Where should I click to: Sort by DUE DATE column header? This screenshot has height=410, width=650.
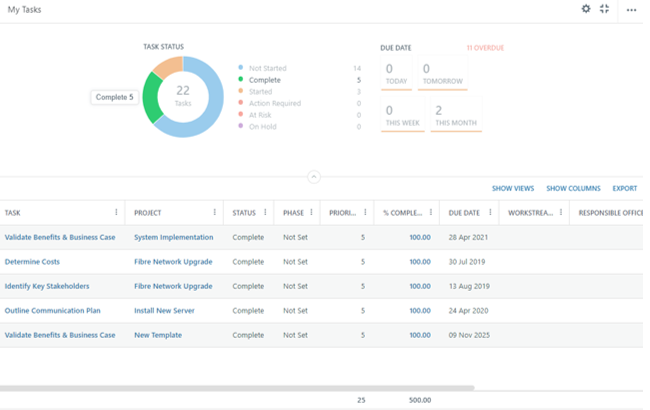coord(464,213)
